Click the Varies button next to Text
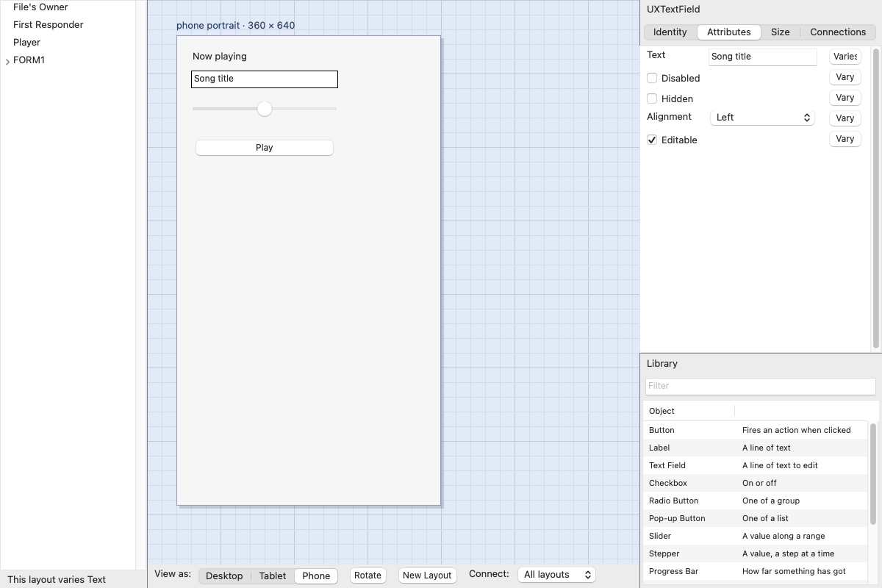The height and width of the screenshot is (588, 882). pyautogui.click(x=845, y=57)
